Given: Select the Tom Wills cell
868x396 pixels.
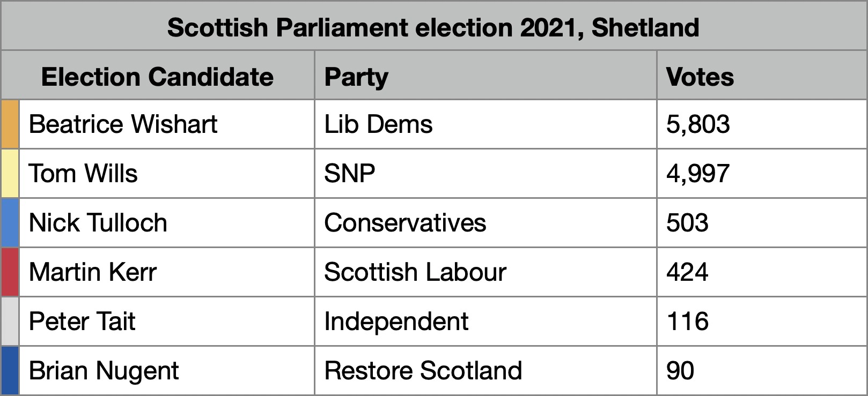Looking at the screenshot, I should click(167, 174).
